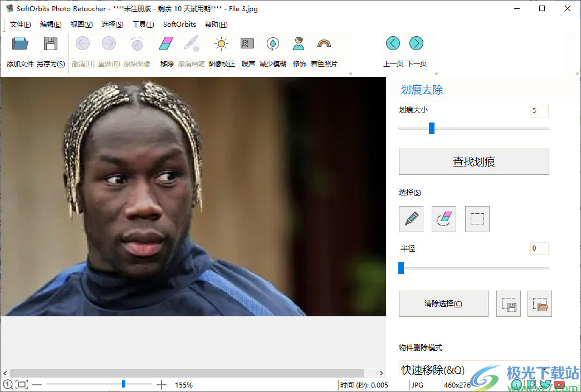Click the 清除选择 clear selection button
This screenshot has height=392, width=581.
[x=443, y=303]
